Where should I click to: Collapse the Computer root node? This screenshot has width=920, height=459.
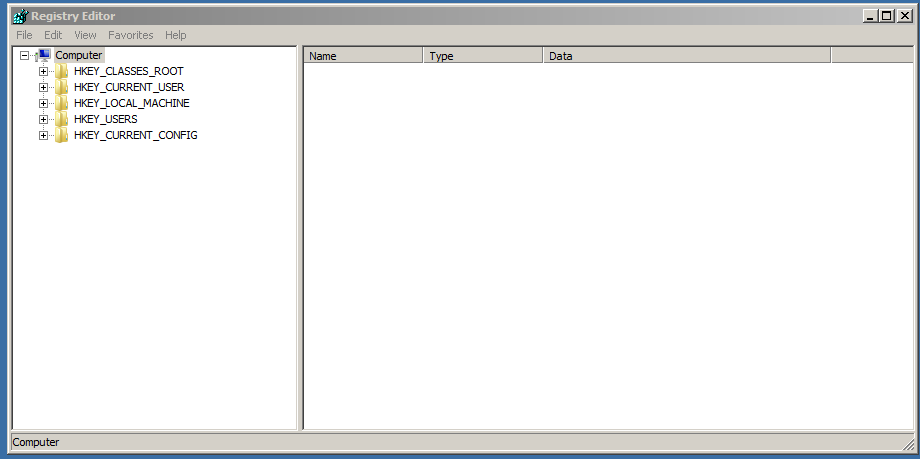(x=24, y=55)
